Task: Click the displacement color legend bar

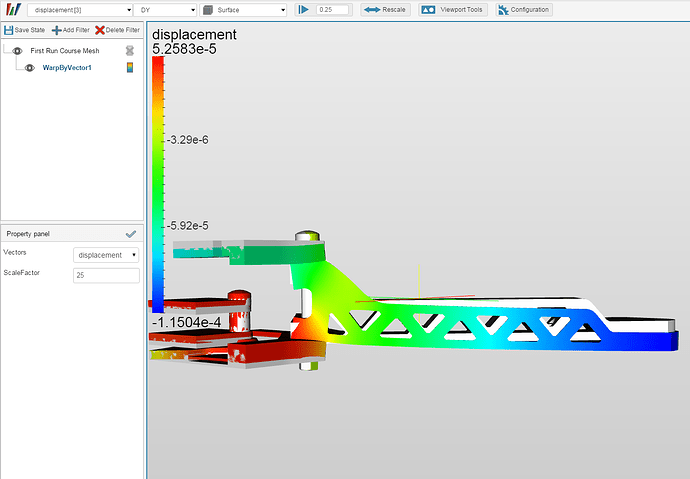Action: coord(158,185)
